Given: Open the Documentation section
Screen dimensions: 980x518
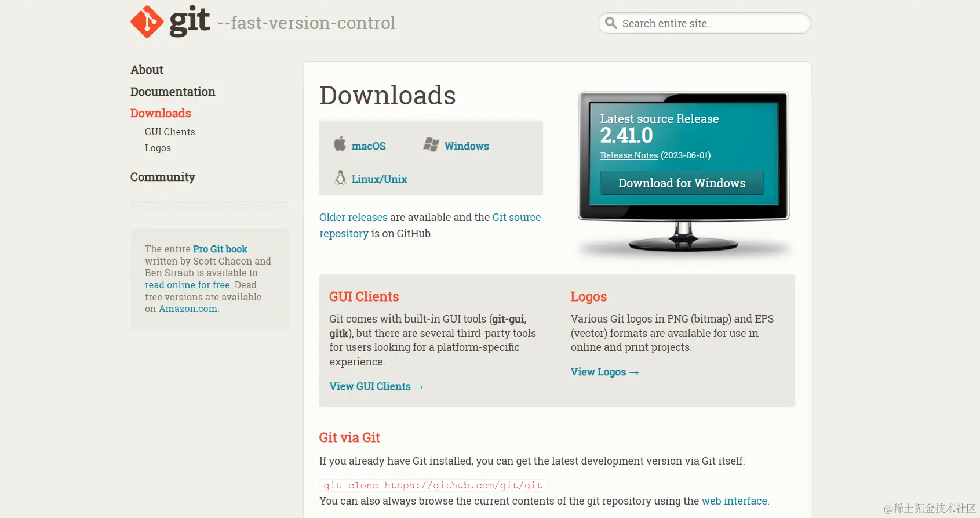Looking at the screenshot, I should 173,92.
